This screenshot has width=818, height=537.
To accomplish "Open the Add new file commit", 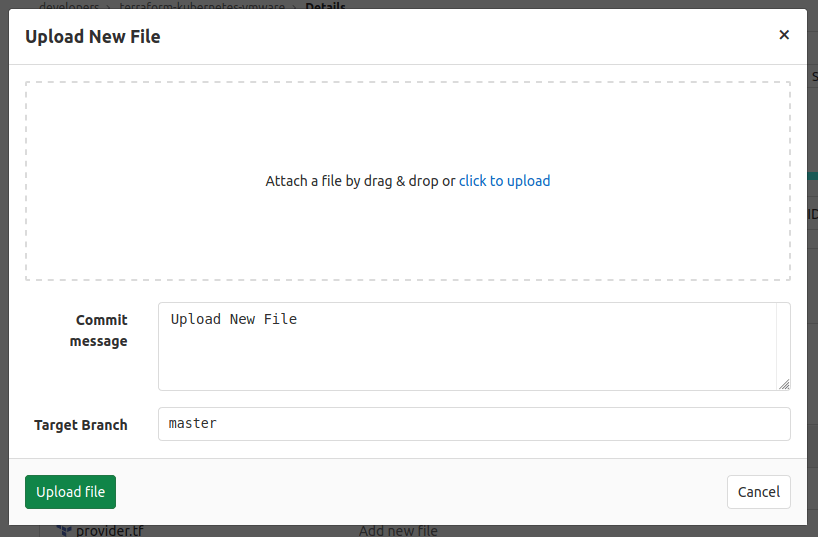I will 398,531.
